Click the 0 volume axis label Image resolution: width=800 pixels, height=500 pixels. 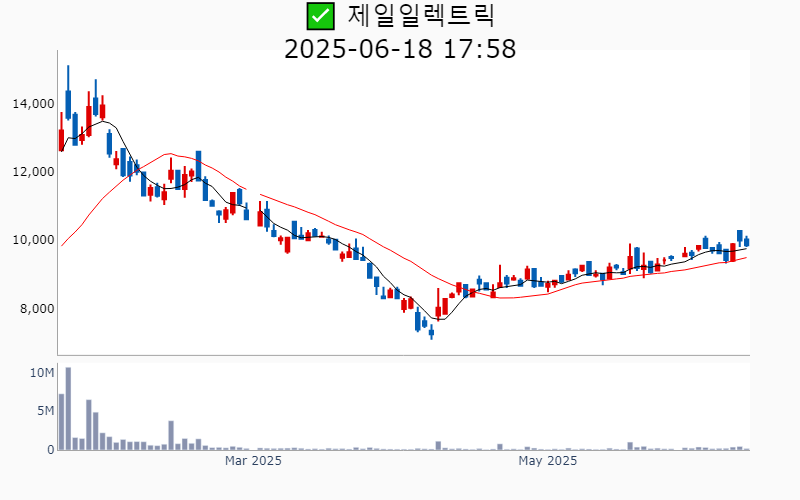(51, 450)
